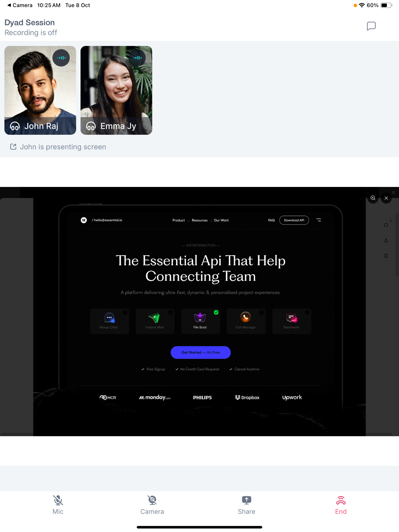Screen dimensions: 399x532
Task: Tick the checkbox on the Instant Mail card
Action: [x=171, y=312]
